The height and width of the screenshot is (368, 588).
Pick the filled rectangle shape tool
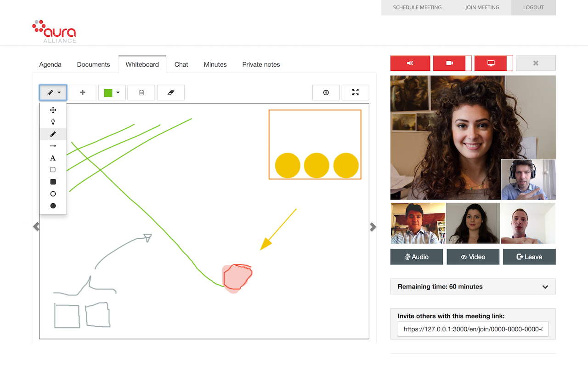pyautogui.click(x=53, y=182)
